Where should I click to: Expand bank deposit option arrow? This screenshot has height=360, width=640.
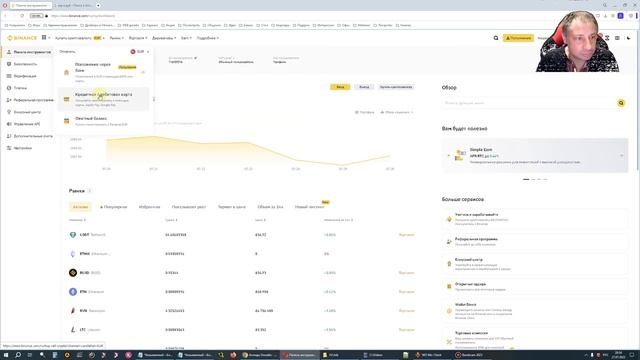click(x=143, y=72)
